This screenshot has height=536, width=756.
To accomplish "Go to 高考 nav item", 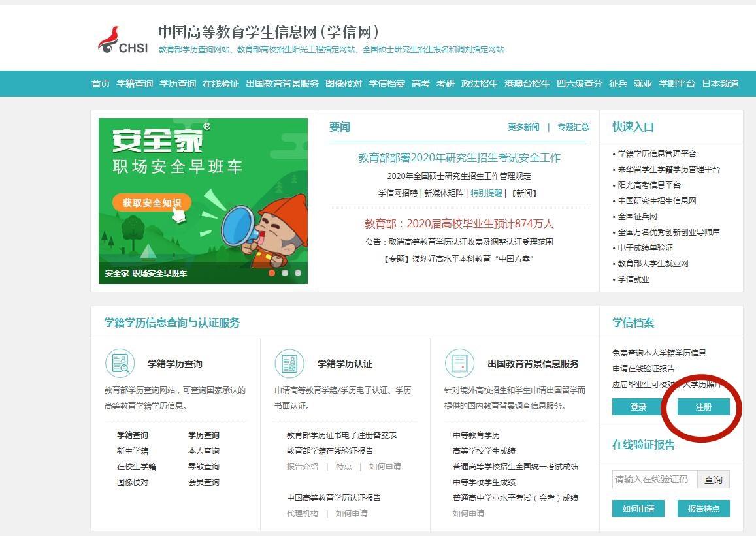I will point(420,84).
